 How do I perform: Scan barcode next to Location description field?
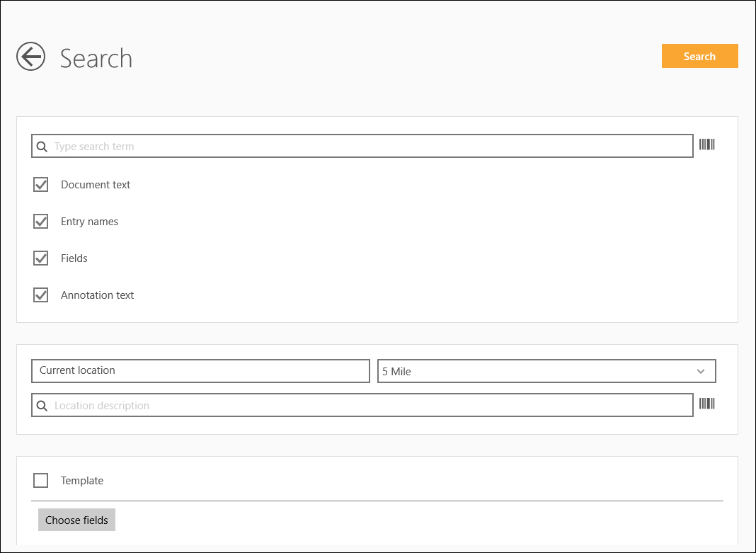click(707, 404)
